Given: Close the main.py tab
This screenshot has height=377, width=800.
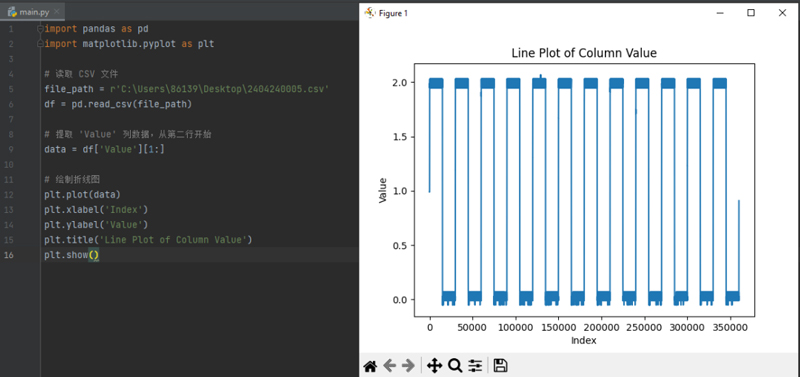Looking at the screenshot, I should (x=57, y=11).
